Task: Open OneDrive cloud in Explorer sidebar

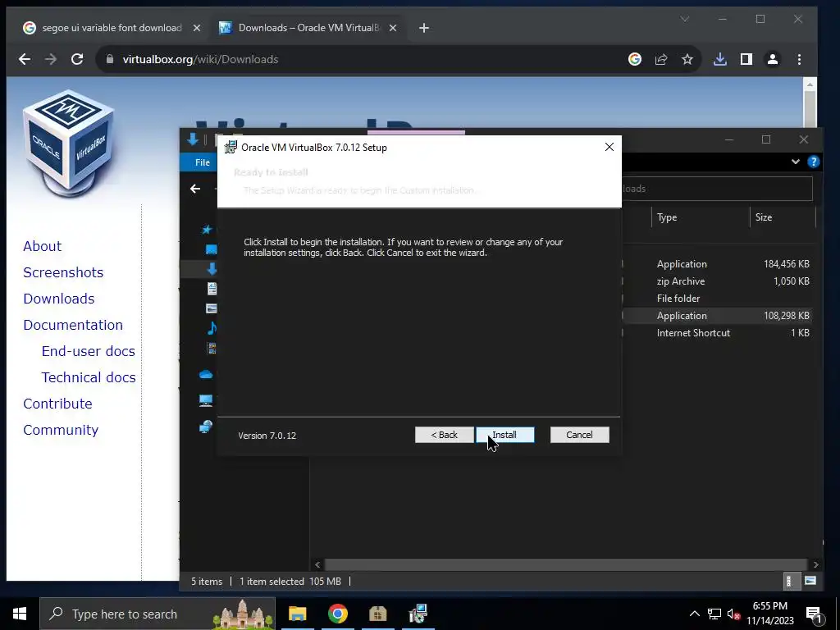Action: 206,374
